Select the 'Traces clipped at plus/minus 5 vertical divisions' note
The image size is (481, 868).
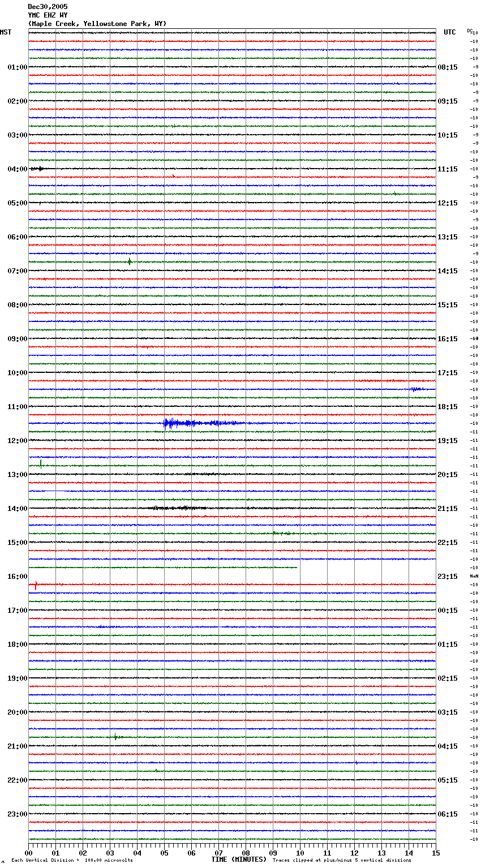342,860
